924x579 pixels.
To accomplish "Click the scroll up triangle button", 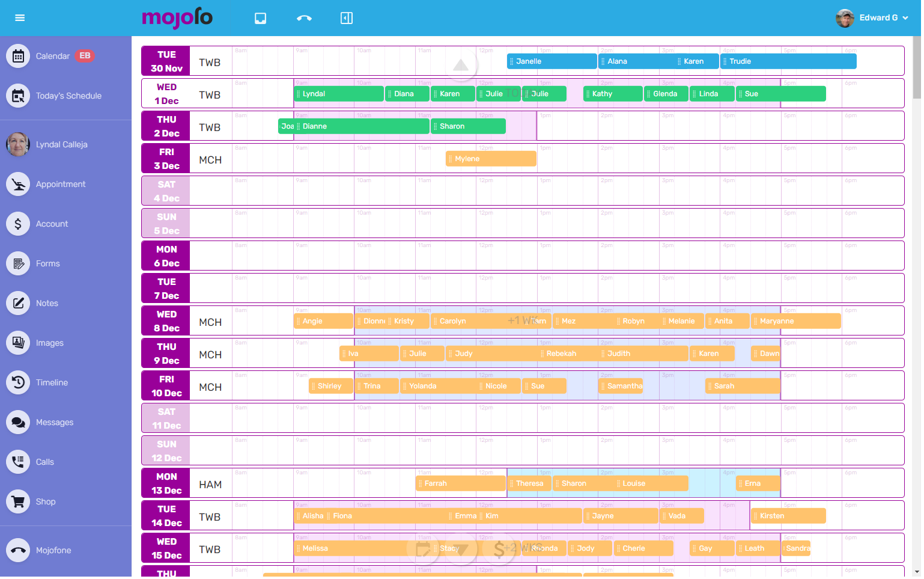I will click(x=461, y=65).
